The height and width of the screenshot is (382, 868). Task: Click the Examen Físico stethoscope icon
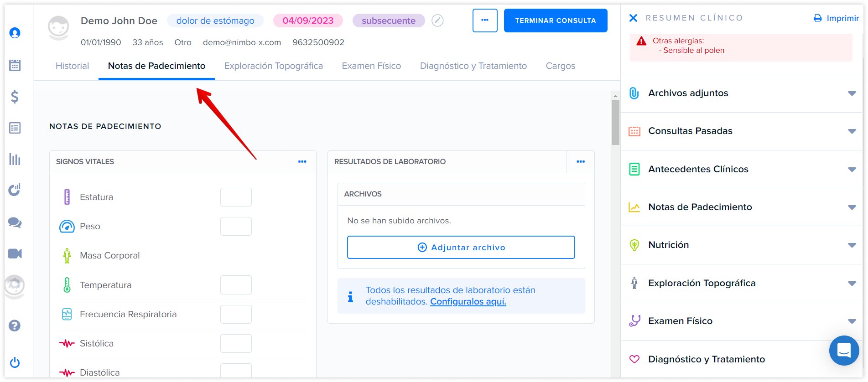tap(634, 321)
